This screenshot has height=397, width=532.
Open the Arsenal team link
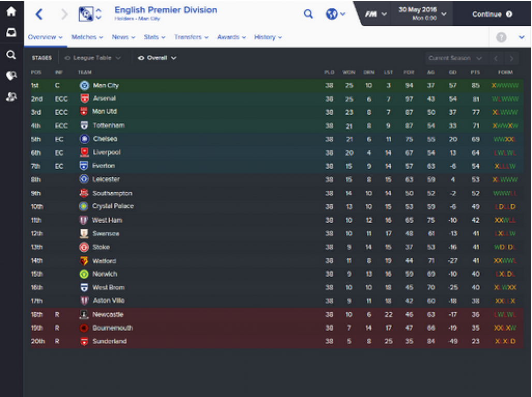click(104, 98)
